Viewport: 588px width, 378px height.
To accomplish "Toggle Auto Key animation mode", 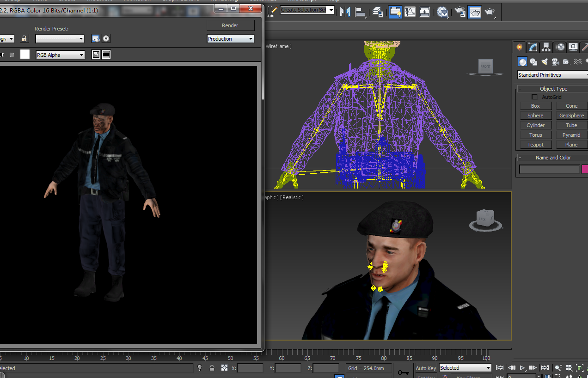I will point(425,368).
